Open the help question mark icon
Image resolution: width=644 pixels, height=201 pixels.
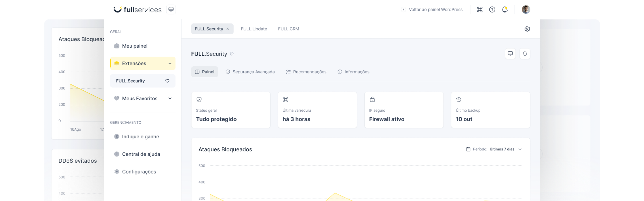(492, 10)
